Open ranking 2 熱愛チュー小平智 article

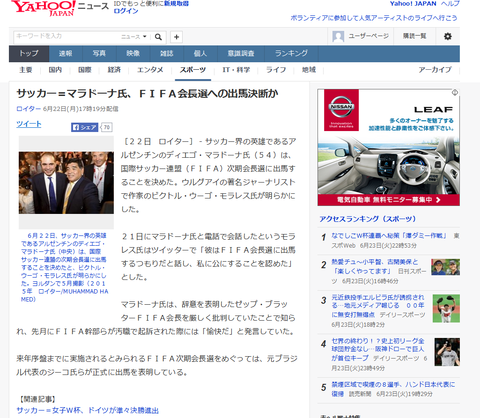pos(375,266)
